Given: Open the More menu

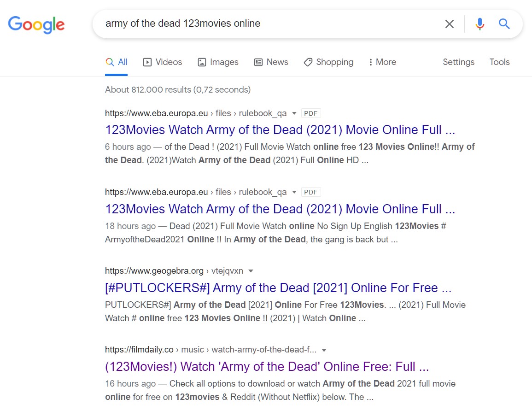Looking at the screenshot, I should tap(382, 62).
